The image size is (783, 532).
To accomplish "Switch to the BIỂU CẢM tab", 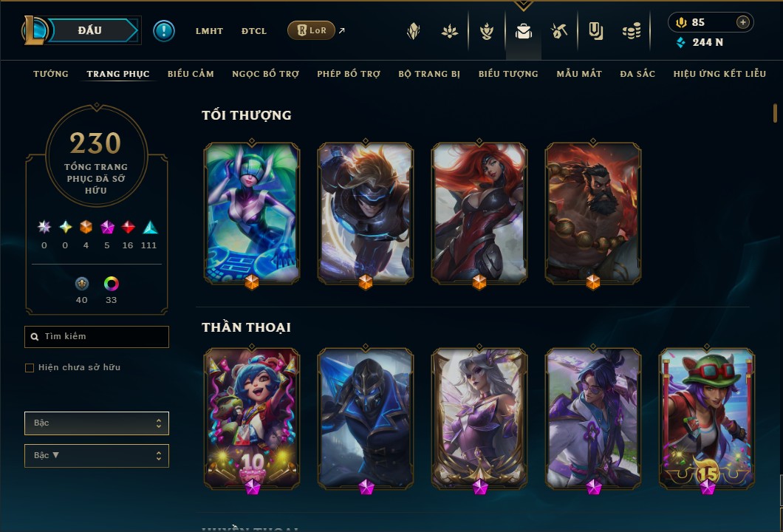I will click(x=191, y=74).
